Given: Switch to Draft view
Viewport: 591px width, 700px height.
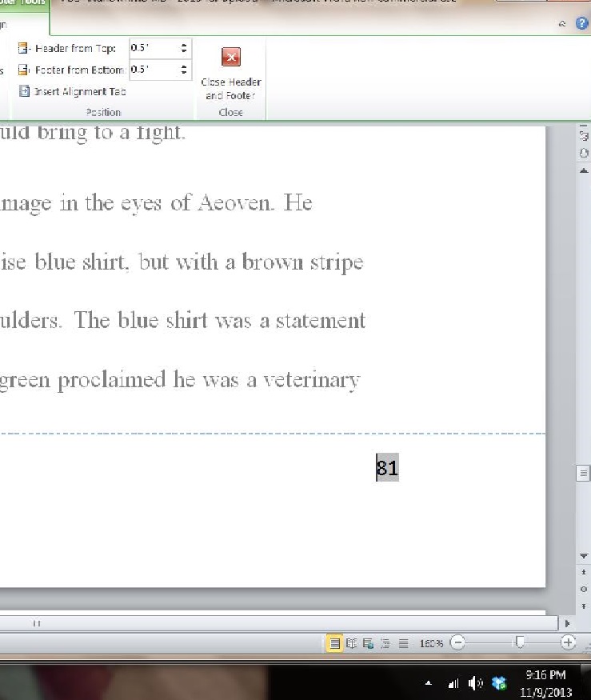Looking at the screenshot, I should click(x=403, y=642).
